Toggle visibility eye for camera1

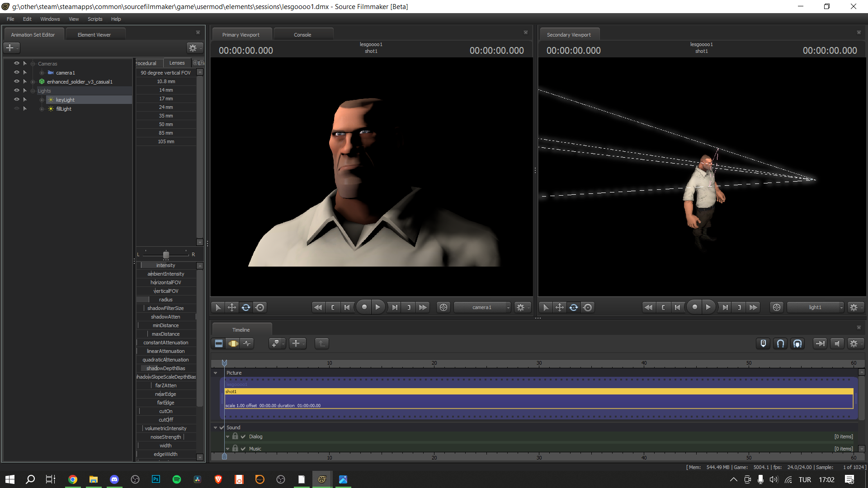pyautogui.click(x=17, y=72)
